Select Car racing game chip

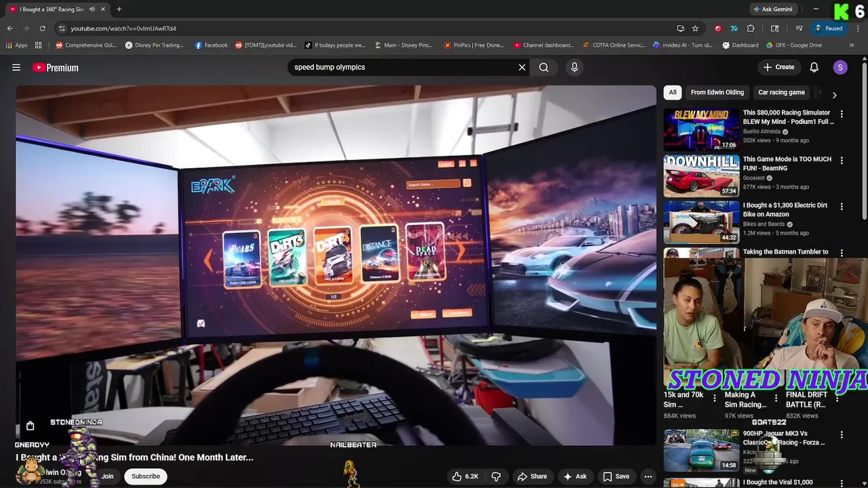coord(781,92)
